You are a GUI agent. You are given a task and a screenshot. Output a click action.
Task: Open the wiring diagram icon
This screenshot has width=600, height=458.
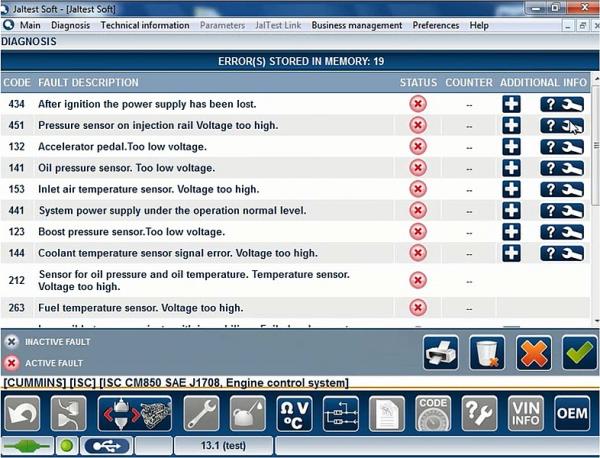[341, 414]
